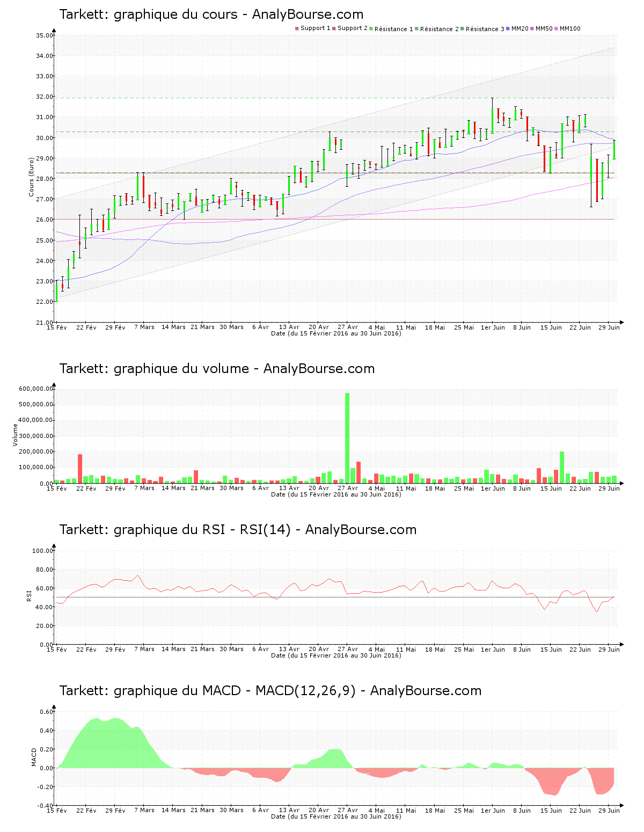
Task: Click '29 Juin' on the price chart axis
Action: tap(609, 327)
